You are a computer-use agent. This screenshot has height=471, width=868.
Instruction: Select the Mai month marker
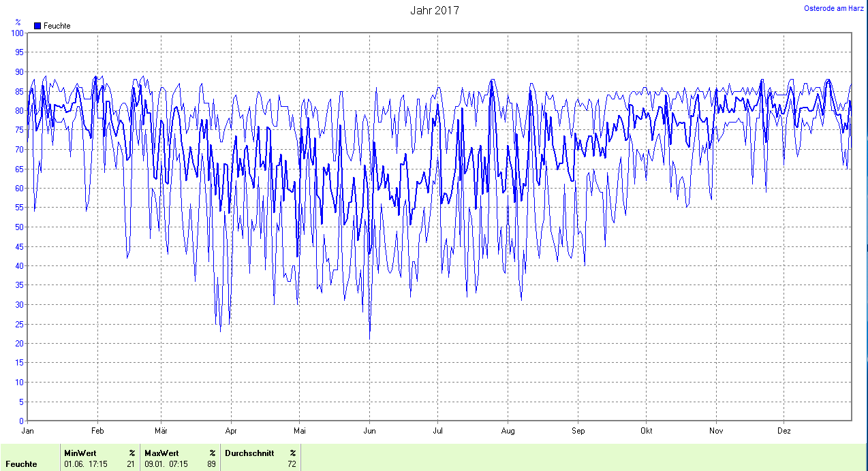(x=299, y=431)
